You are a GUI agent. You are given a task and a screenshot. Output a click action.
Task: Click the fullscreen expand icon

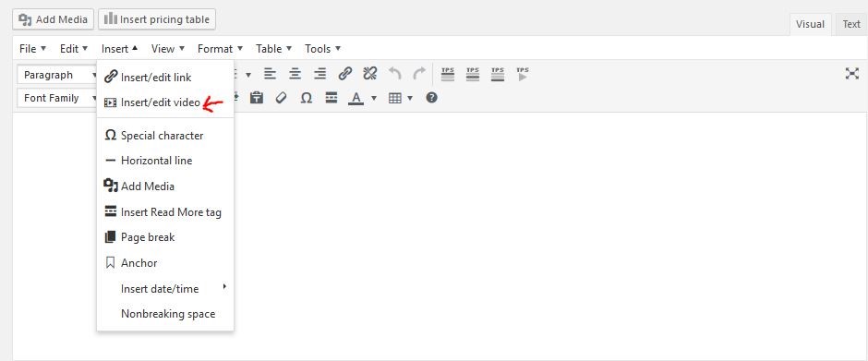tap(852, 74)
